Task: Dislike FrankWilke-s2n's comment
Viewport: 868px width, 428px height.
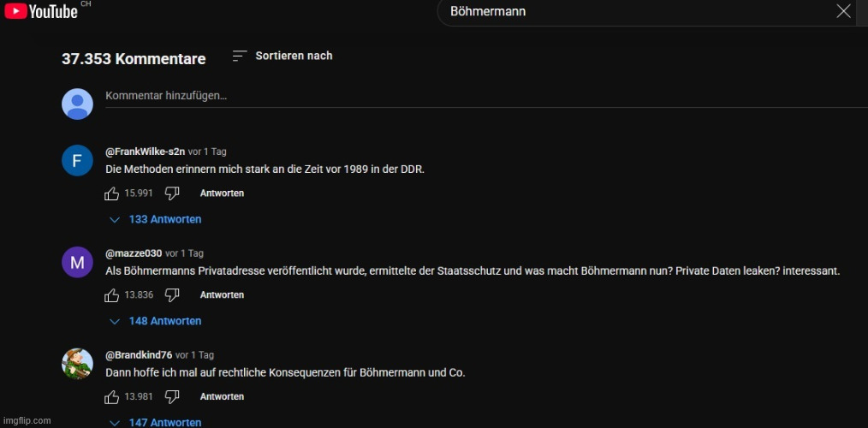Action: click(x=172, y=193)
